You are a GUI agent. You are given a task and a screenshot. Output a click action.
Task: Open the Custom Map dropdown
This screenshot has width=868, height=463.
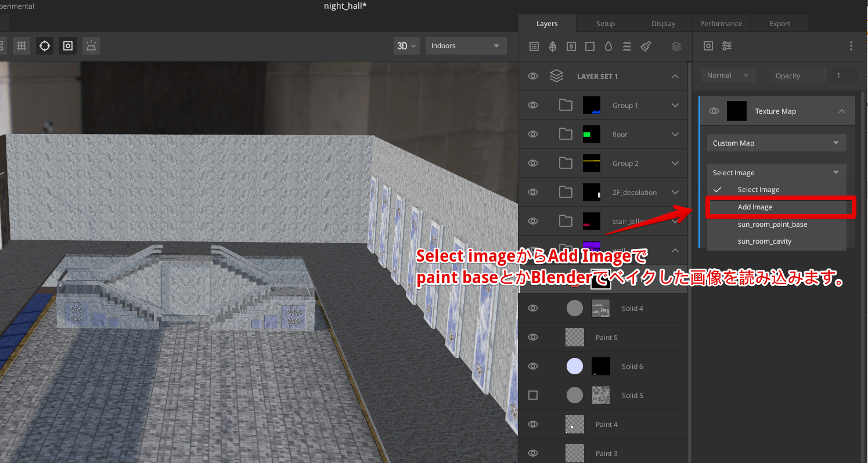776,143
